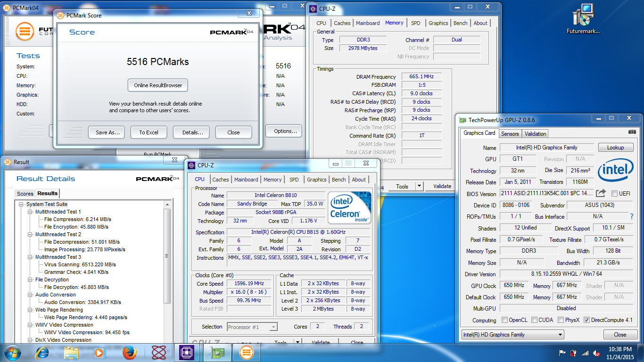This screenshot has height=362, width=644.
Task: Open Windows Media Player from the taskbar
Action: point(99,353)
